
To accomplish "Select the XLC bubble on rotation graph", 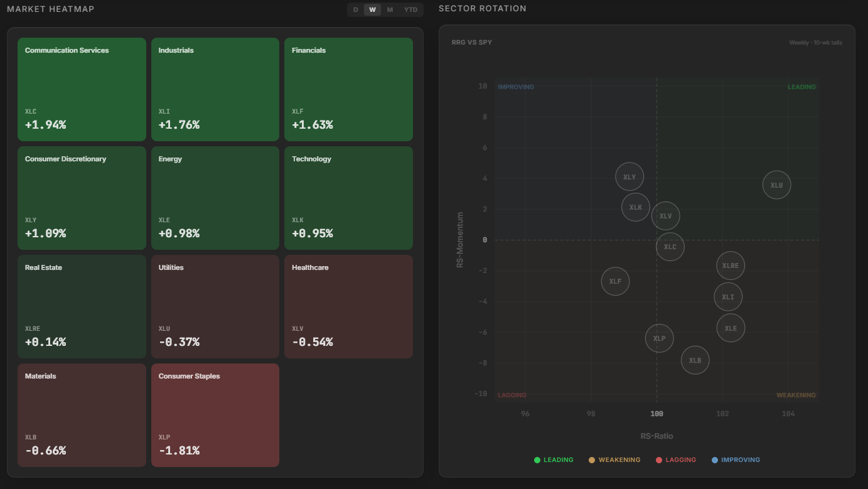I will pos(670,247).
